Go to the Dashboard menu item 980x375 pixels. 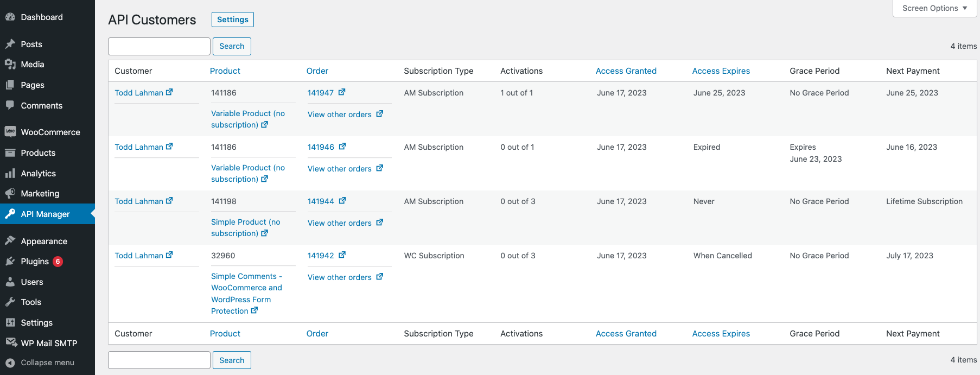(41, 17)
